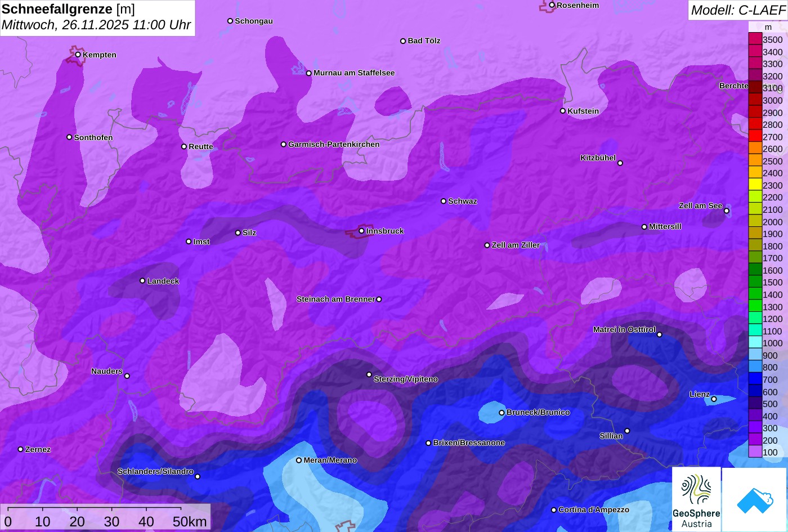Click the "Zell am See" place name
The width and height of the screenshot is (788, 532).
(700, 205)
